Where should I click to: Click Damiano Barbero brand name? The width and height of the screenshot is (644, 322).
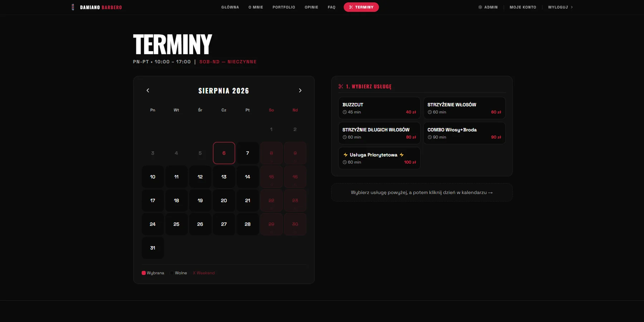coord(101,8)
